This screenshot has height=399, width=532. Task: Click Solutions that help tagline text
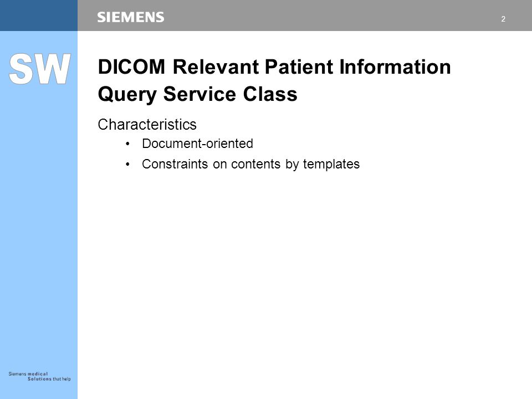pyautogui.click(x=49, y=379)
